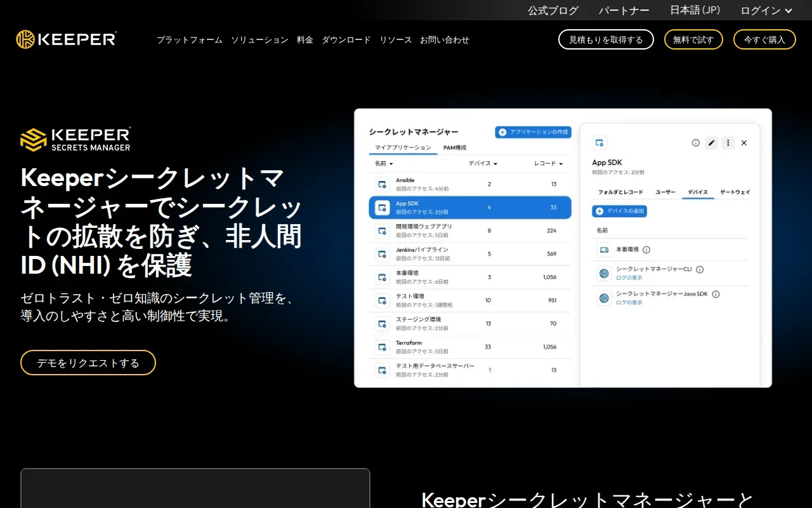Viewport: 812px width, 508px height.
Task: Open the ソリューション menu
Action: (x=259, y=39)
